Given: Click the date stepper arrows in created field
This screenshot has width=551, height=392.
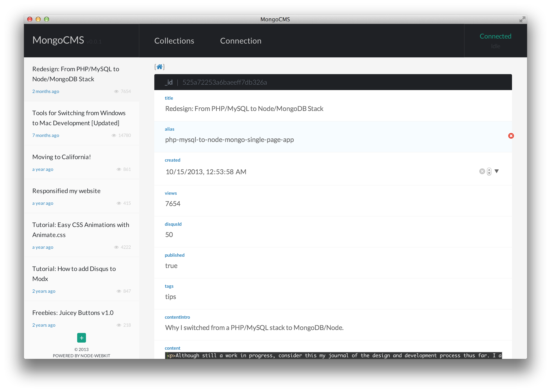Looking at the screenshot, I should point(489,171).
